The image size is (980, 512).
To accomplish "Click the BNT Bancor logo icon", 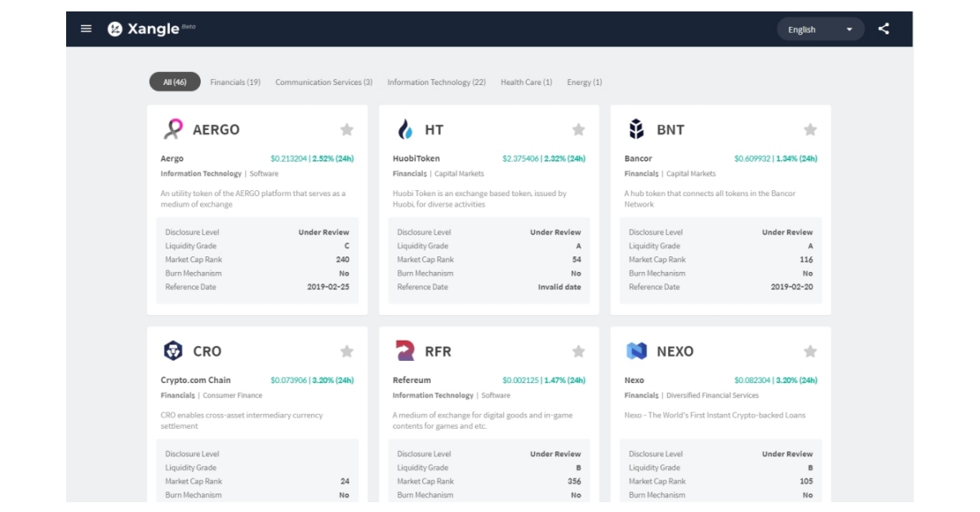I will click(x=635, y=128).
